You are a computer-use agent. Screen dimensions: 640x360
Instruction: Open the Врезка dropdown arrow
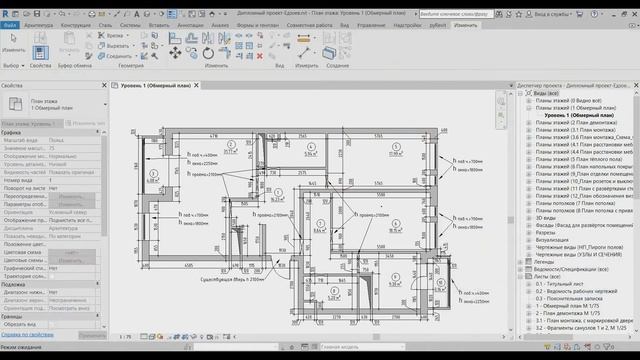point(128,36)
